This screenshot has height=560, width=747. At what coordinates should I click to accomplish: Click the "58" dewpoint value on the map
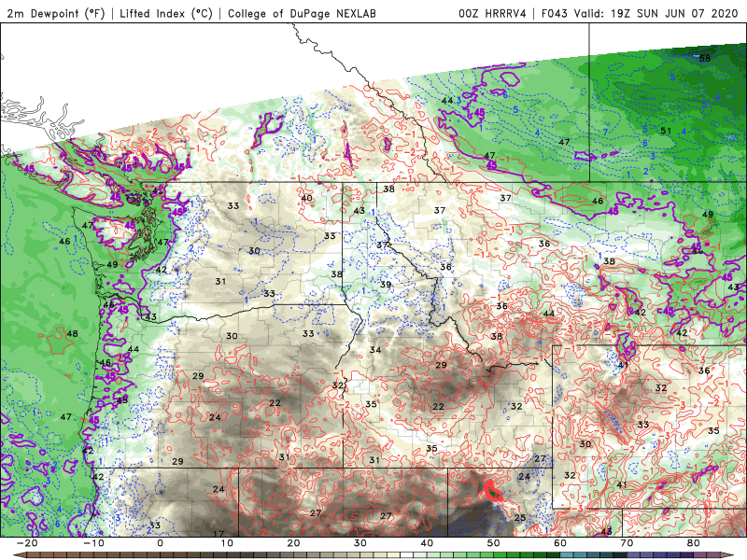pos(705,58)
